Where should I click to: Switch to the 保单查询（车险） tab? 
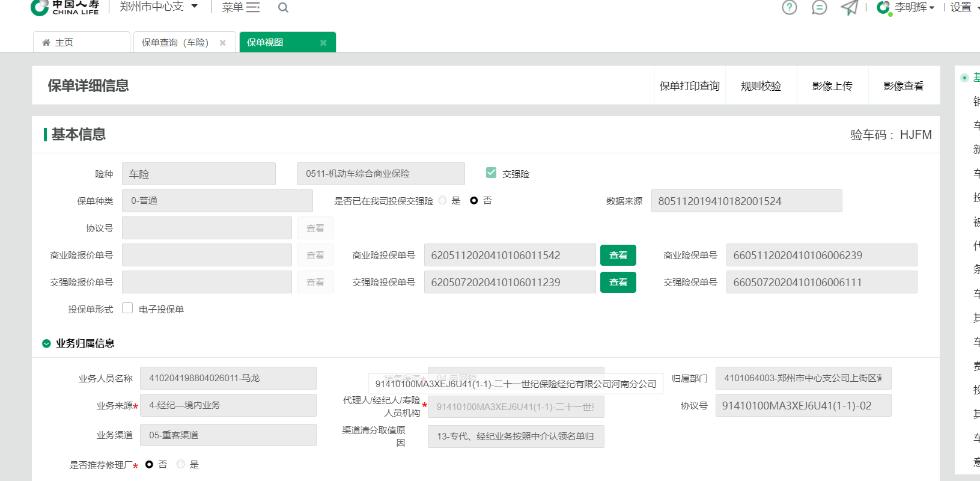point(175,43)
